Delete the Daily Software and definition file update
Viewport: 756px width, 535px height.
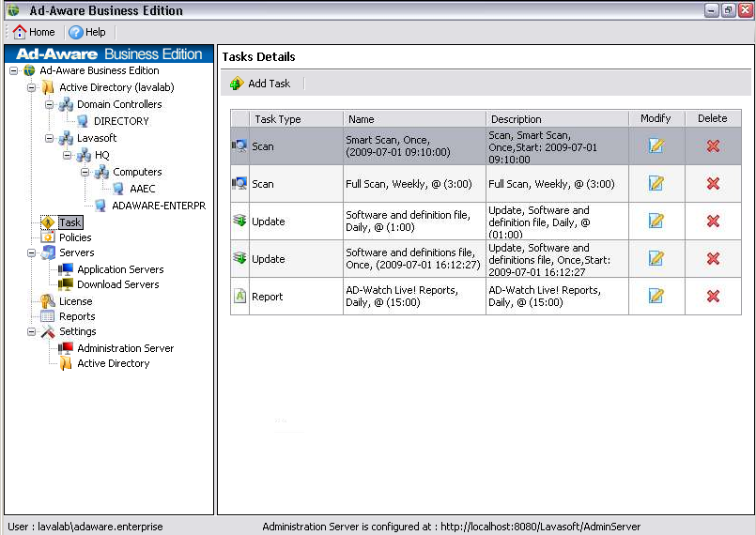[x=713, y=221]
